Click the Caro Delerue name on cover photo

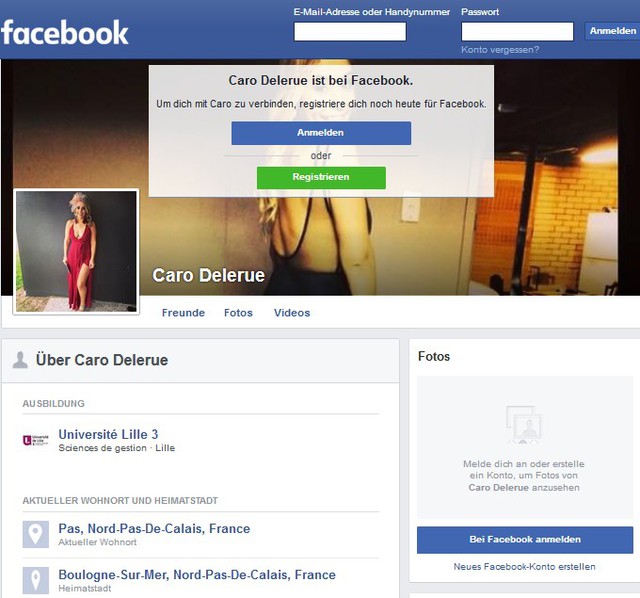[x=209, y=276]
